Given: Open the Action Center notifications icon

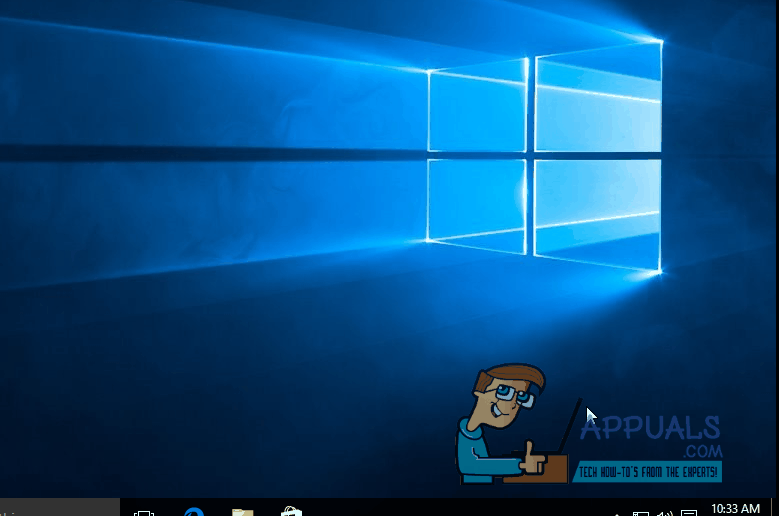Looking at the screenshot, I should coord(689,513).
